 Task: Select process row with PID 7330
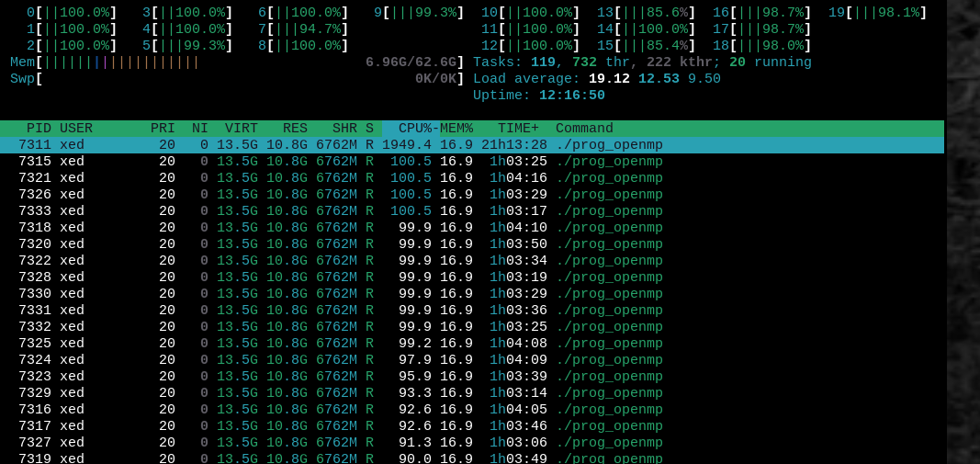472,294
